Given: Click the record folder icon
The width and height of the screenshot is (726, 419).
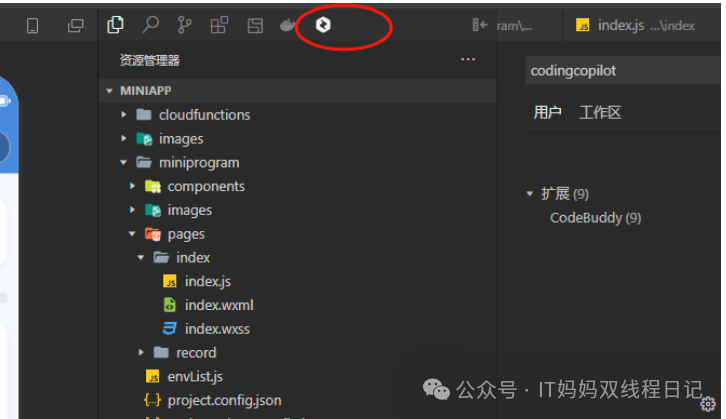Looking at the screenshot, I should click(x=161, y=352).
